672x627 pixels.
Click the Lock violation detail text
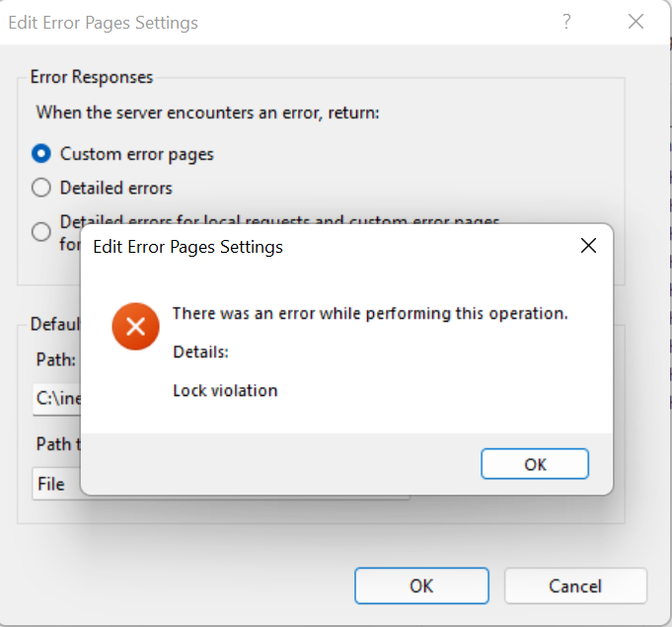pyautogui.click(x=225, y=391)
